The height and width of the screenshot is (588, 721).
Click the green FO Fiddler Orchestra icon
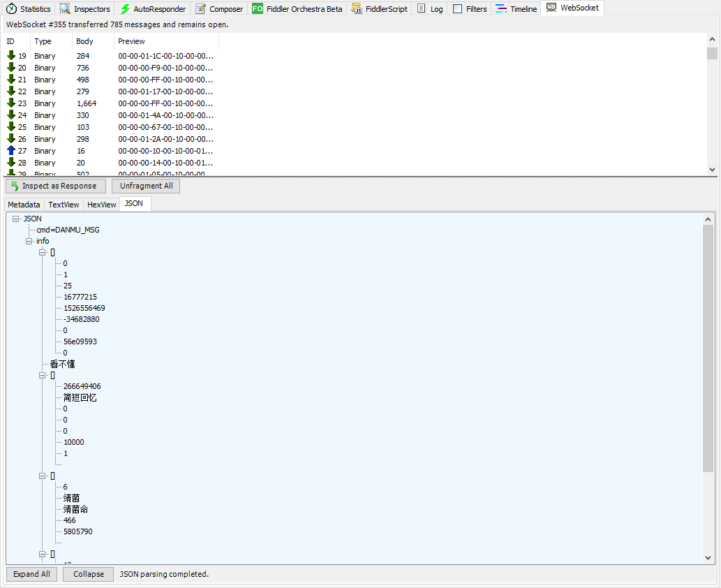point(258,9)
